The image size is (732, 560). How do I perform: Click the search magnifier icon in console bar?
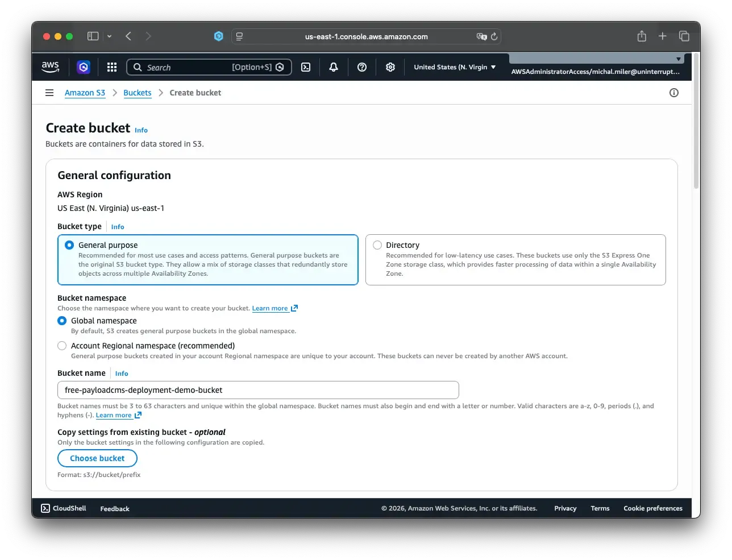(138, 67)
